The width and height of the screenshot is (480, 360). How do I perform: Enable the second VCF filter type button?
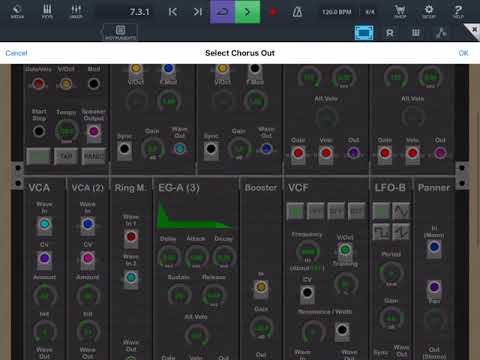coord(316,211)
